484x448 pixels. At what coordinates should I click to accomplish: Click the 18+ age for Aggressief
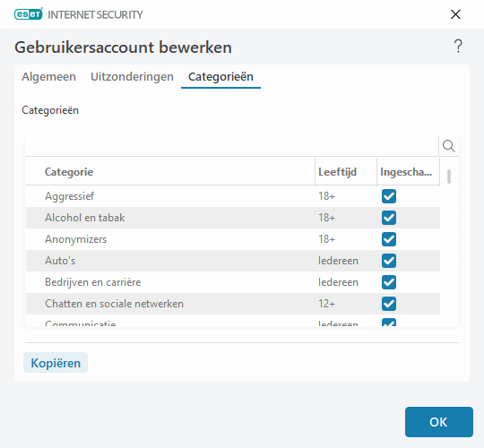coord(326,196)
